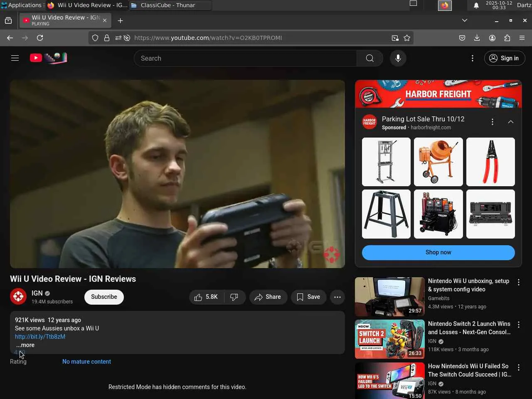Image resolution: width=532 pixels, height=399 pixels.
Task: Open the Harbor Freight ad options menu
Action: point(492,122)
